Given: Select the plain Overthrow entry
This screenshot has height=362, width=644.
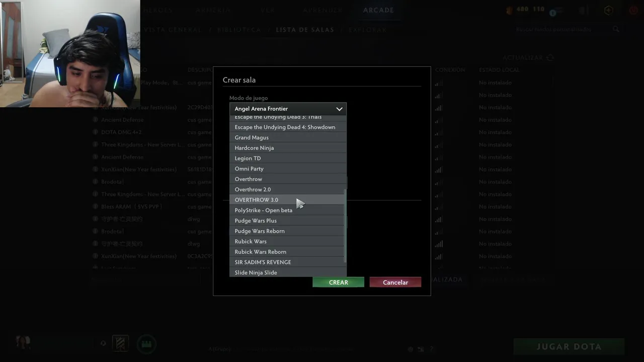Looking at the screenshot, I should coord(288,179).
